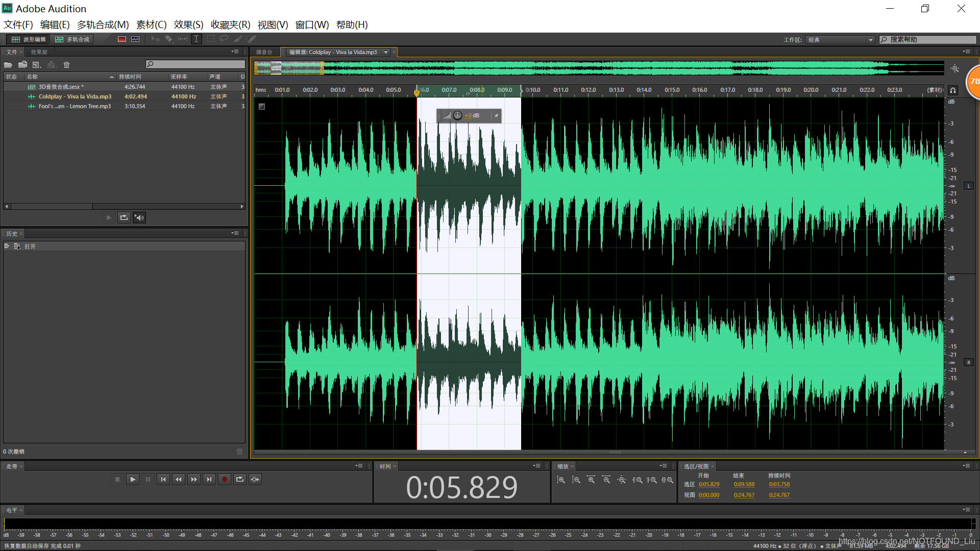Open the 文件(F) menu

point(18,24)
